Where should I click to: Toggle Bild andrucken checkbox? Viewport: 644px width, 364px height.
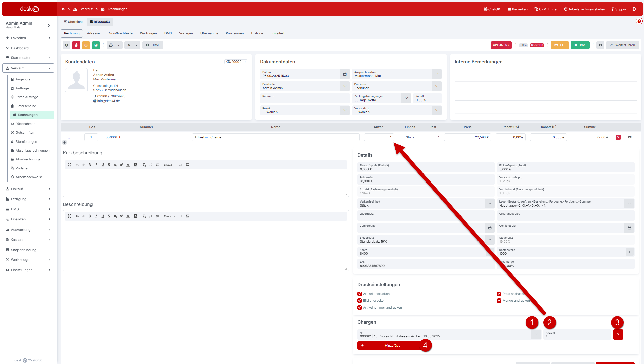point(360,301)
